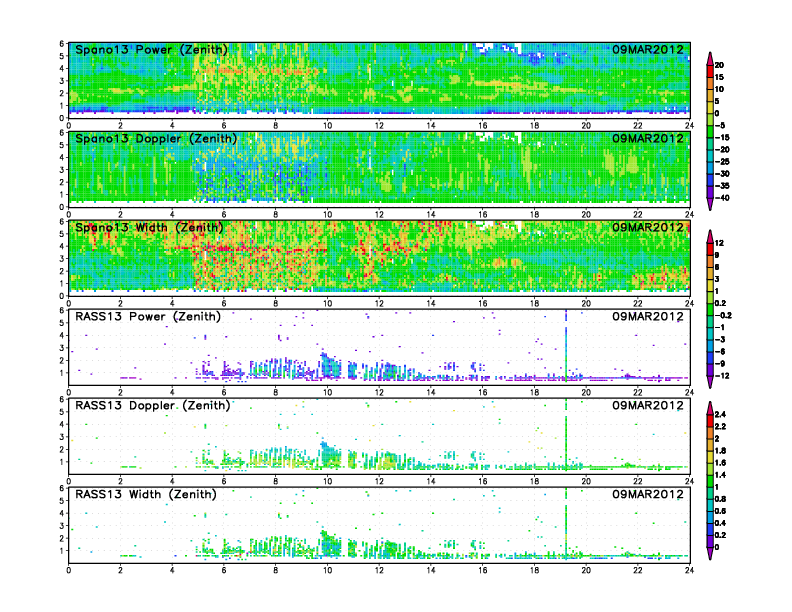Click the red swatch beside 15 on top colorbar

[710, 71]
